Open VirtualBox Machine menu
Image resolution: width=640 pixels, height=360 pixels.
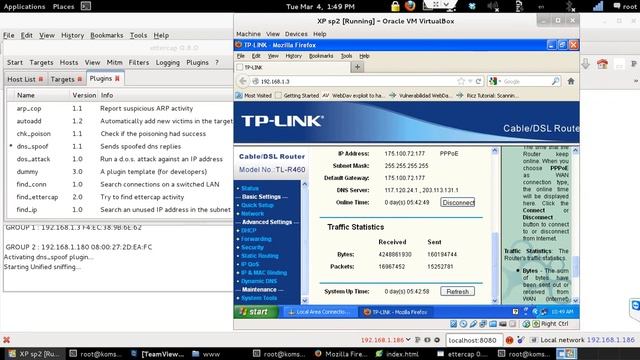click(x=248, y=34)
